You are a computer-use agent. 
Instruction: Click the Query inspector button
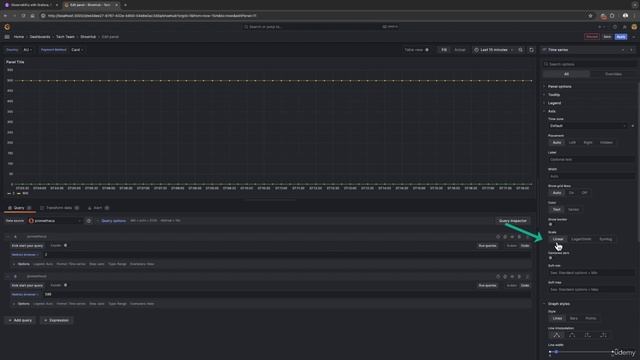tap(513, 221)
